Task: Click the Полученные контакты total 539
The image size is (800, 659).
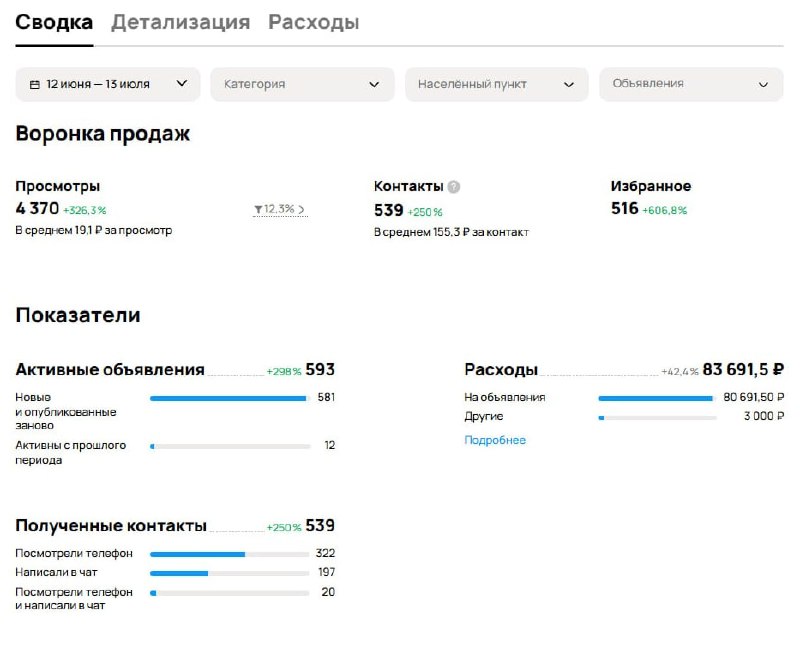Action: point(320,525)
